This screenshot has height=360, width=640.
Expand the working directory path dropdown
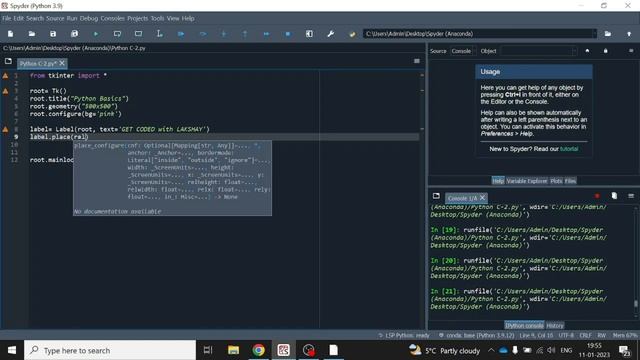(x=594, y=34)
